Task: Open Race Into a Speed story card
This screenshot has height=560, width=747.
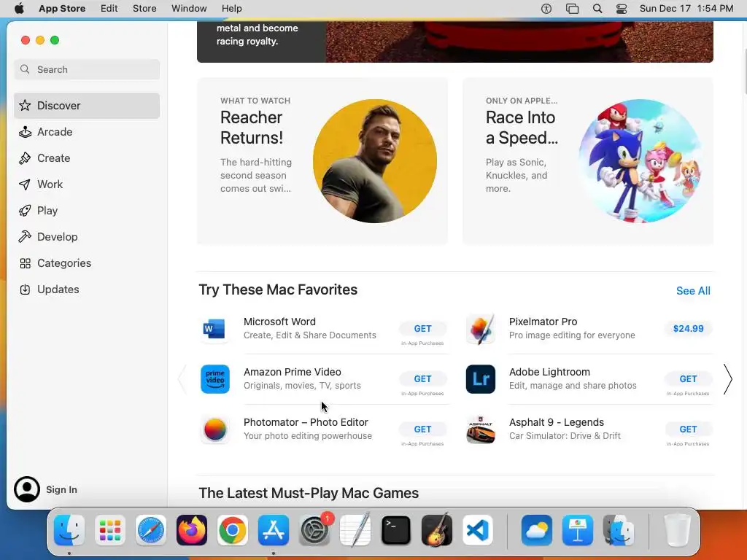Action: 588,161
